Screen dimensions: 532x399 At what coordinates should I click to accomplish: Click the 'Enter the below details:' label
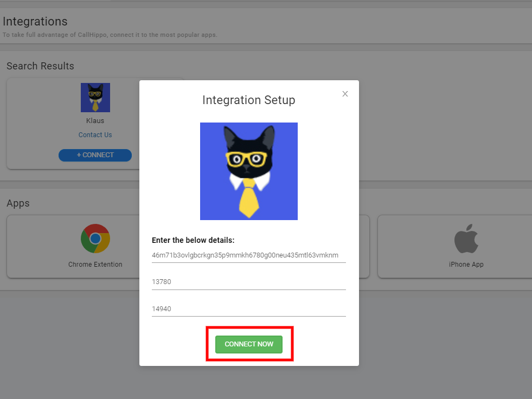tap(193, 240)
